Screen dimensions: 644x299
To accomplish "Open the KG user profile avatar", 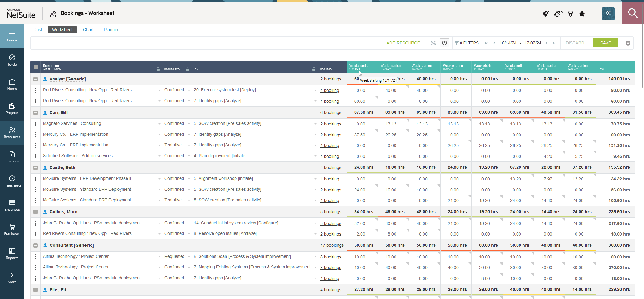I will (608, 13).
